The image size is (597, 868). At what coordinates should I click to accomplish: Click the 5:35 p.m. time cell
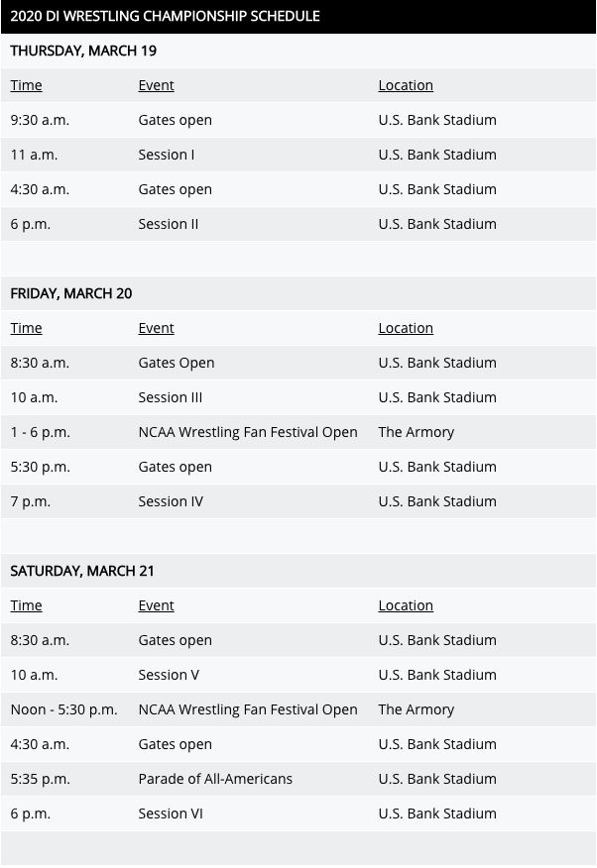click(40, 779)
